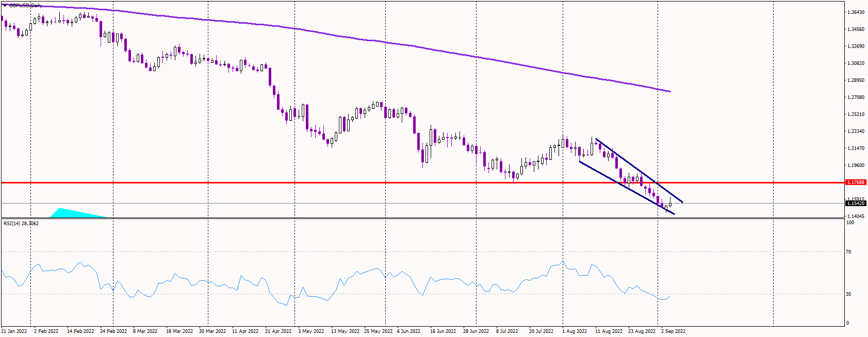The width and height of the screenshot is (868, 337).
Task: Click the red 1.17688 price tag
Action: [856, 182]
